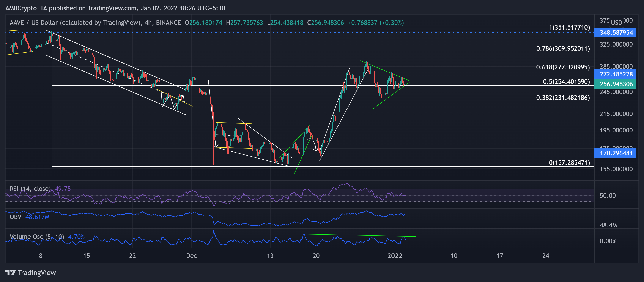The height and width of the screenshot is (282, 644).
Task: Toggle the 170.296481 price level label
Action: pos(616,153)
